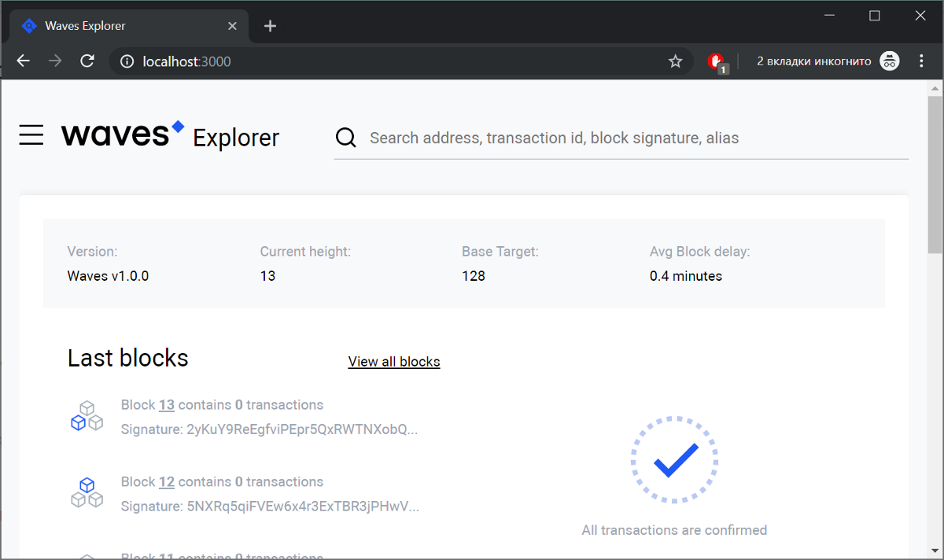Image resolution: width=944 pixels, height=560 pixels.
Task: Open Chrome's three-dot menu
Action: click(921, 60)
